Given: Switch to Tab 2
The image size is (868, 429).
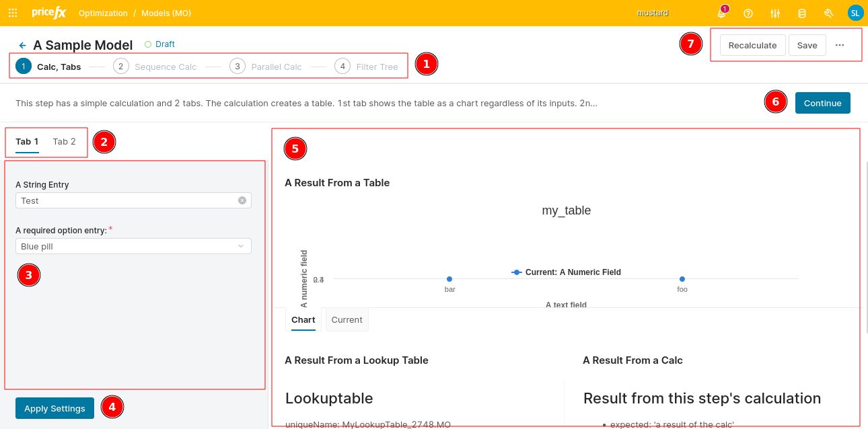Looking at the screenshot, I should point(65,142).
